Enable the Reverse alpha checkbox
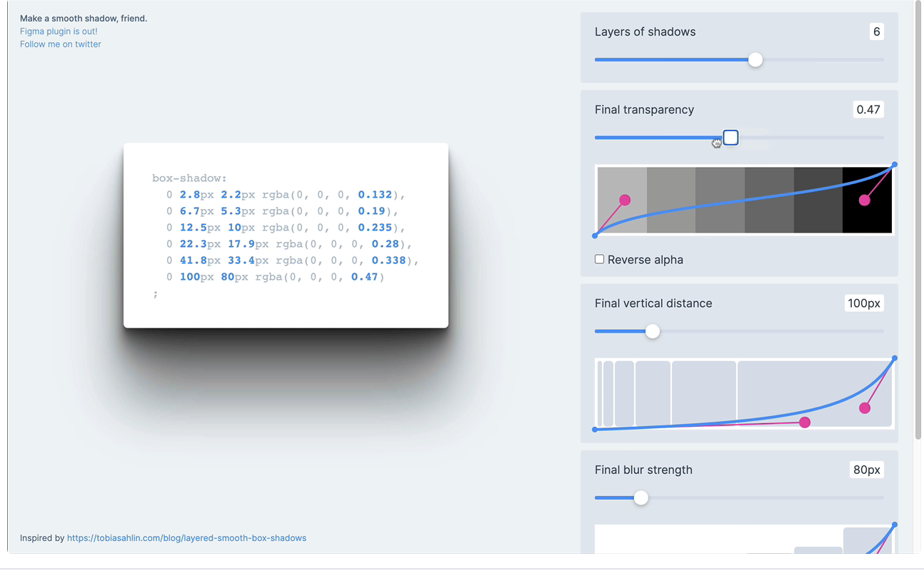 click(600, 259)
